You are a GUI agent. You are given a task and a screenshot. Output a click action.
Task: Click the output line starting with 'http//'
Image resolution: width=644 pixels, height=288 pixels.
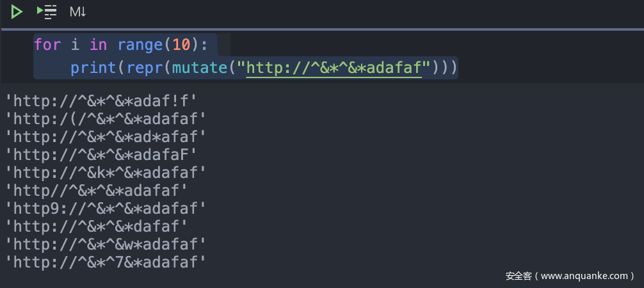[x=97, y=189]
